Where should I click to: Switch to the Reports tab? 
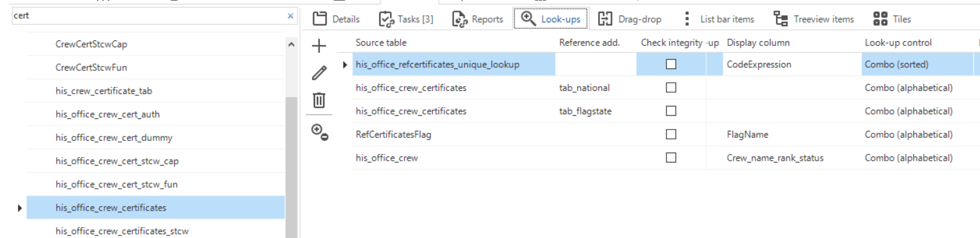pos(478,19)
